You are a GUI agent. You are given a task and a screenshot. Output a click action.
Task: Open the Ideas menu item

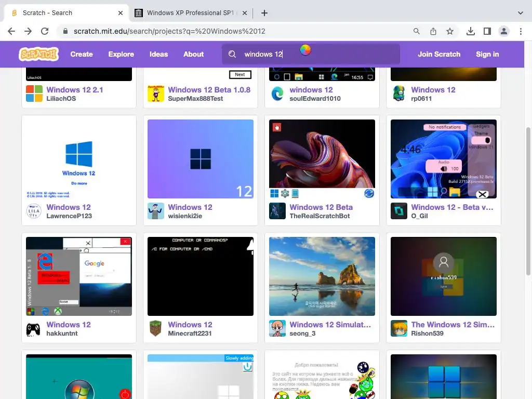(x=158, y=54)
